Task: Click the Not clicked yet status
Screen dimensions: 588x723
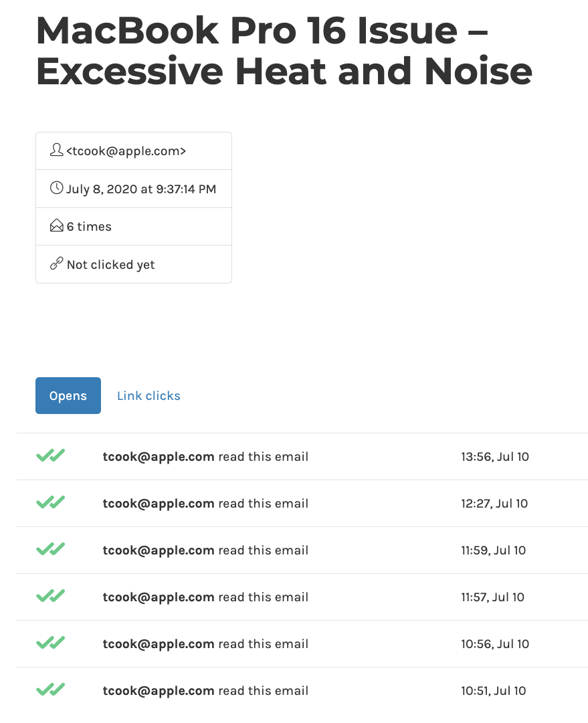Action: coord(110,265)
